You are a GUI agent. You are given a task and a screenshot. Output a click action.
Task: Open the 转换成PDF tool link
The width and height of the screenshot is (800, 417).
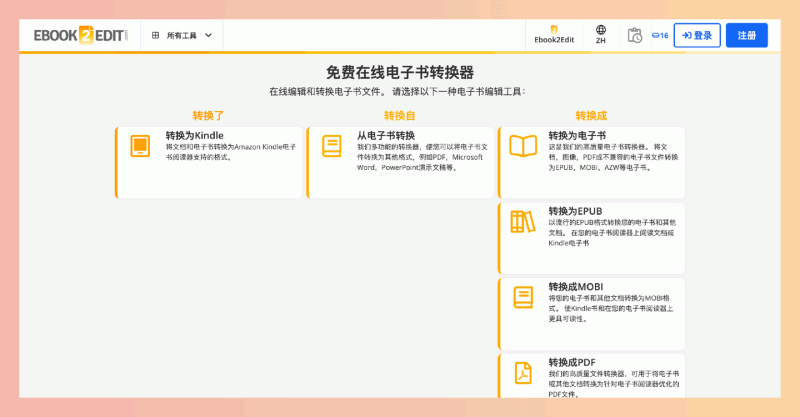[572, 362]
